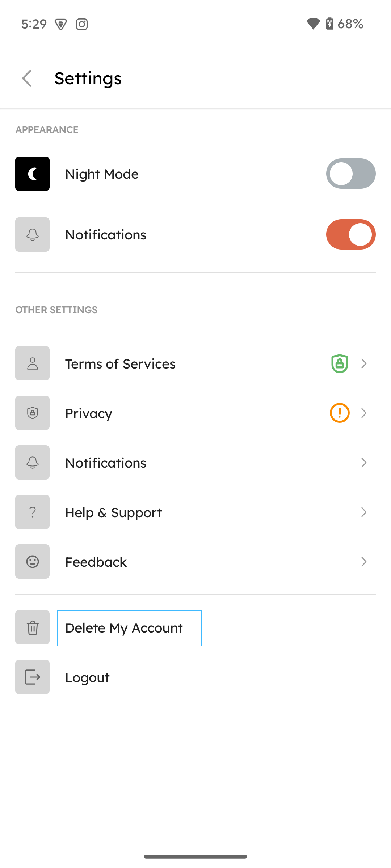The image size is (391, 868).
Task: Expand Terms of Services chevron
Action: 364,363
